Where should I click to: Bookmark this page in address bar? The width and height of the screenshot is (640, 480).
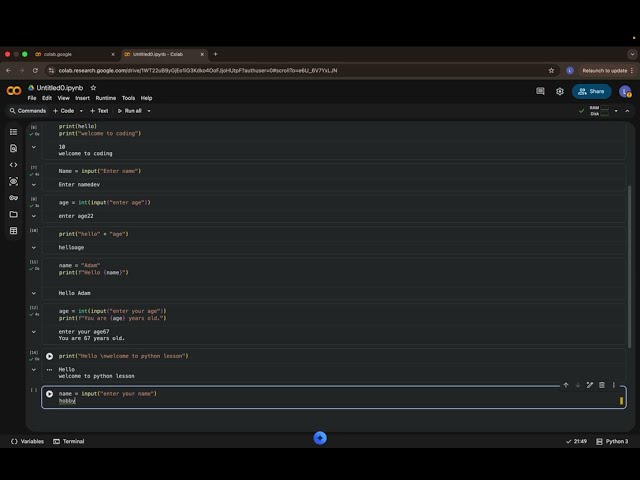click(551, 71)
